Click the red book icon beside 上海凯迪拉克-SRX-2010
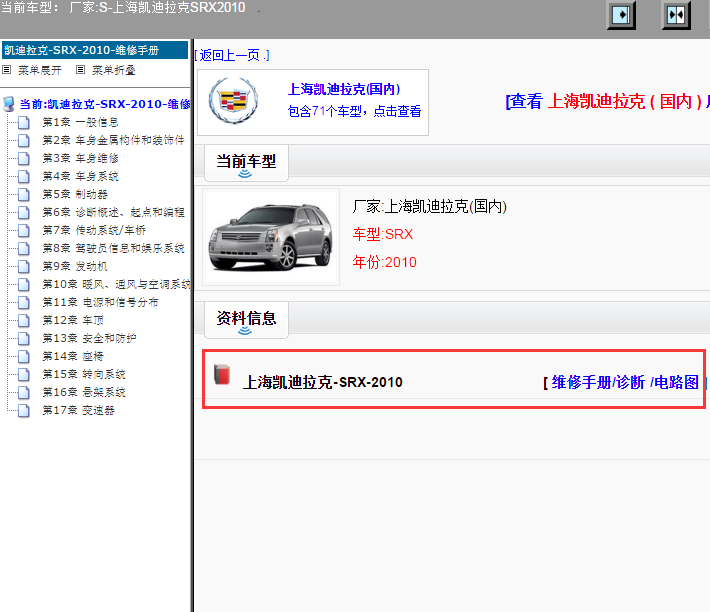The height and width of the screenshot is (612, 710). (x=222, y=375)
